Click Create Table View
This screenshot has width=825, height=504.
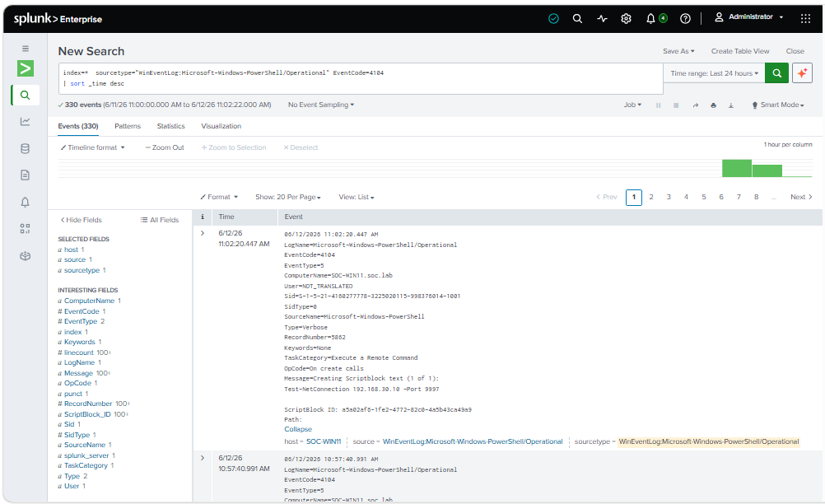(x=739, y=51)
